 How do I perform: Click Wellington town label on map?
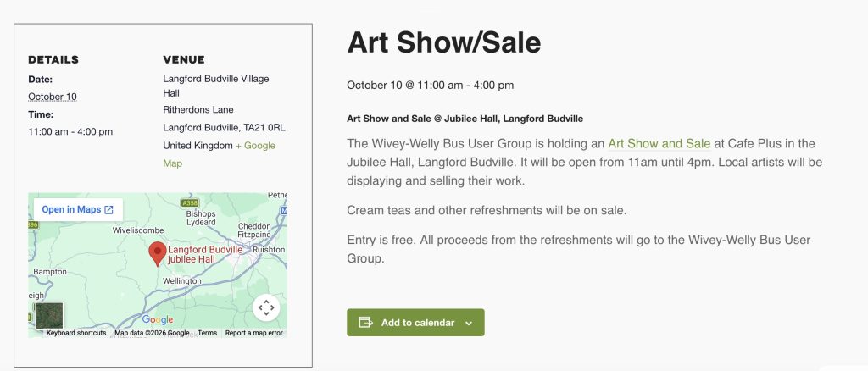point(182,281)
